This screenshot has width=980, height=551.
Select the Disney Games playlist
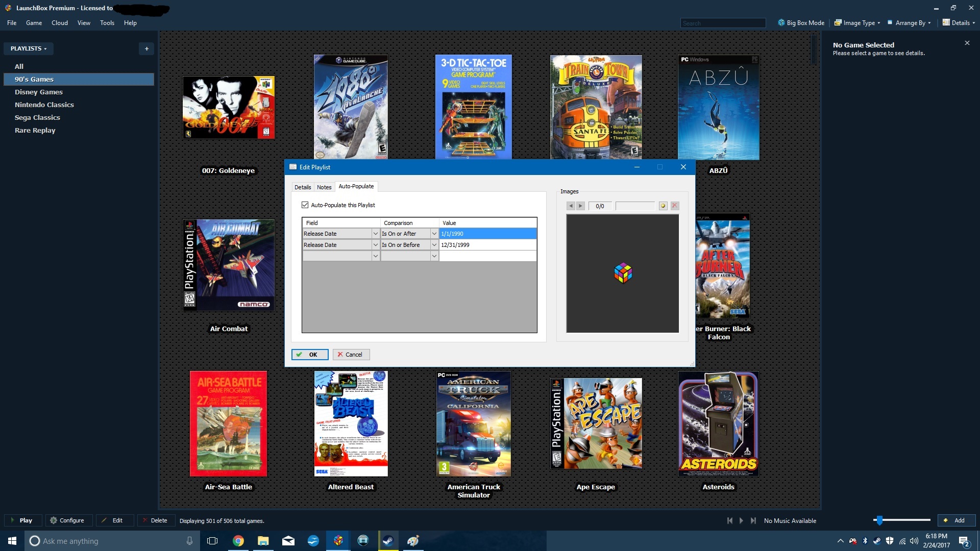pyautogui.click(x=79, y=92)
